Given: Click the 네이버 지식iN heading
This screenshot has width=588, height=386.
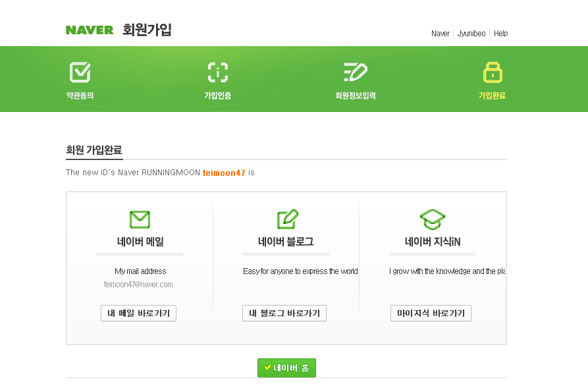Looking at the screenshot, I should click(433, 242).
